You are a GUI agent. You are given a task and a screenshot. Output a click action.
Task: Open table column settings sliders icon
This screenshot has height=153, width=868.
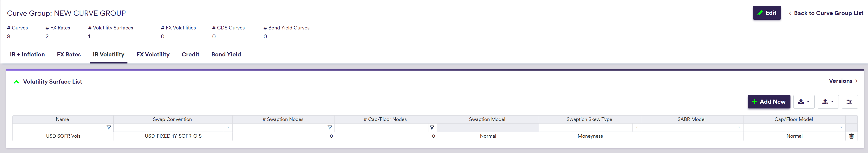[849, 102]
